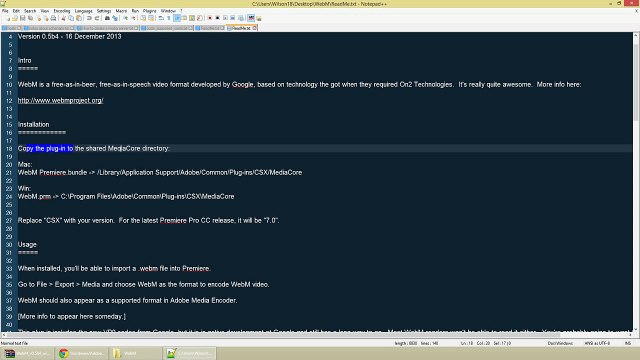Click the New file toolbar icon
640x360 pixels.
coord(7,18)
